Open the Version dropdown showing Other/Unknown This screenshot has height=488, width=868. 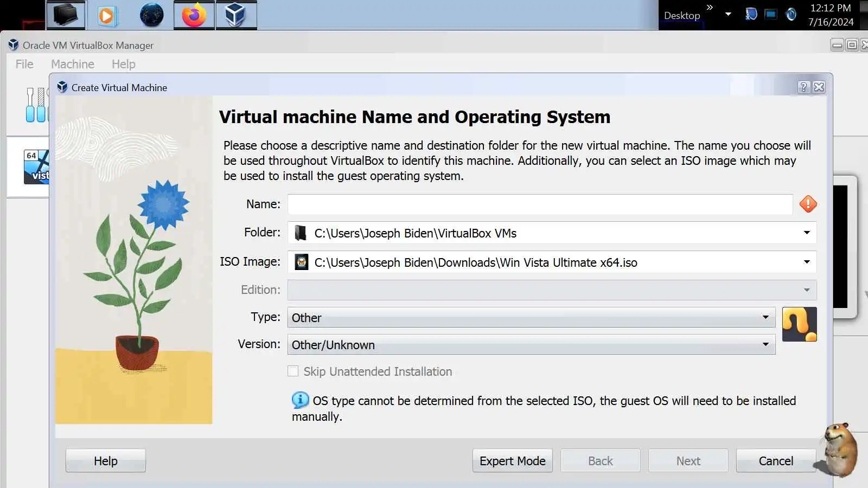point(531,344)
